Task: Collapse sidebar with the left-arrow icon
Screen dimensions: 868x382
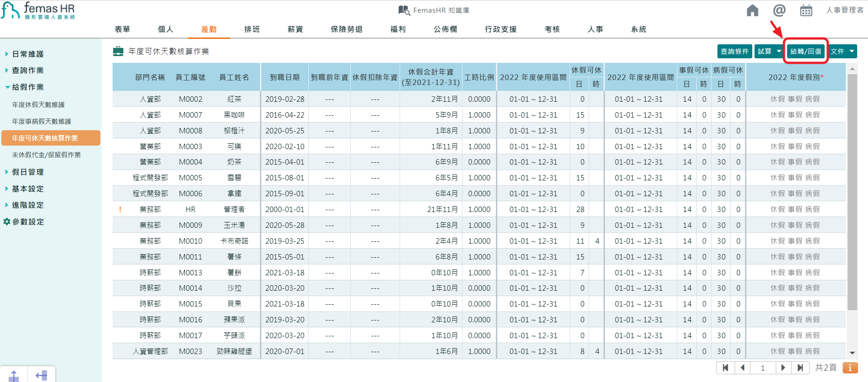Action: [x=42, y=375]
